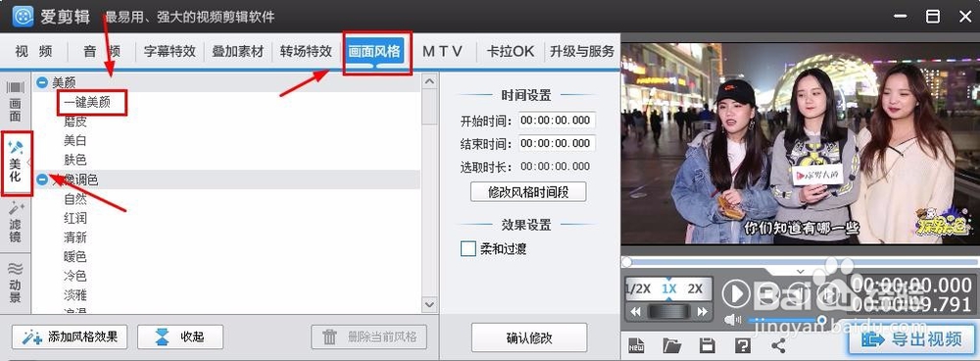The height and width of the screenshot is (361, 980).
Task: Open the 卡拉OK tab
Action: point(510,51)
